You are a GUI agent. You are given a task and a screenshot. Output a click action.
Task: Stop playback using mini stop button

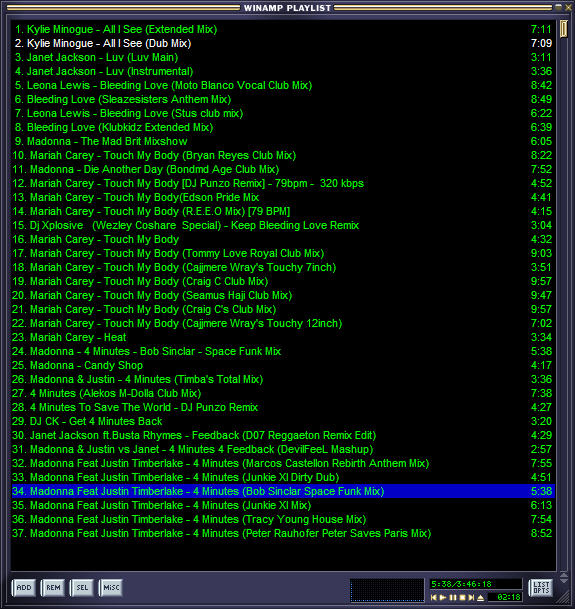(462, 597)
